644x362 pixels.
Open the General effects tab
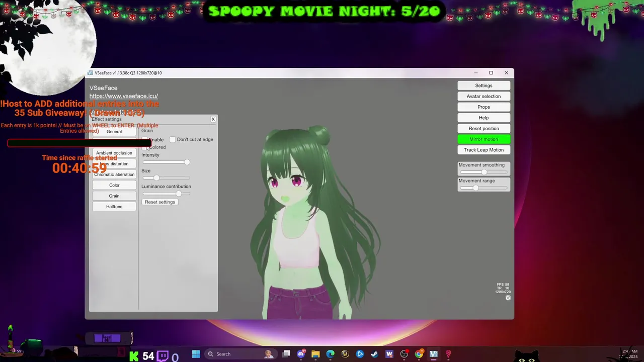(x=114, y=132)
